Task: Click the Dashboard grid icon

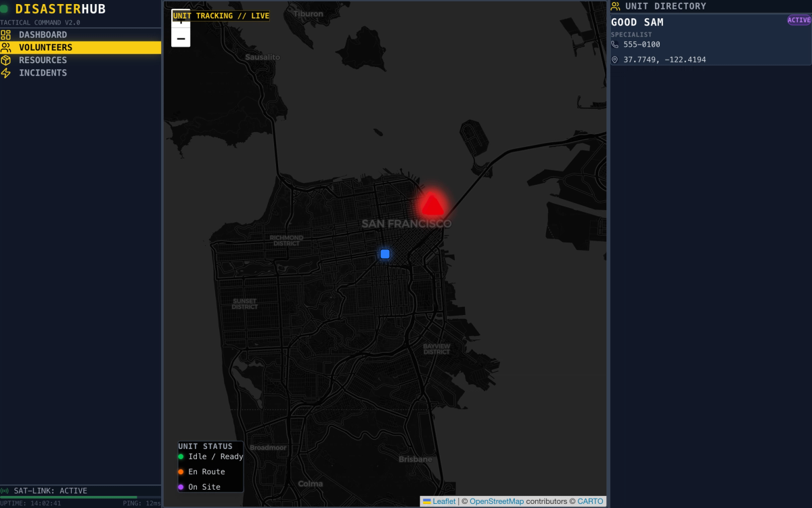Action: [6, 35]
